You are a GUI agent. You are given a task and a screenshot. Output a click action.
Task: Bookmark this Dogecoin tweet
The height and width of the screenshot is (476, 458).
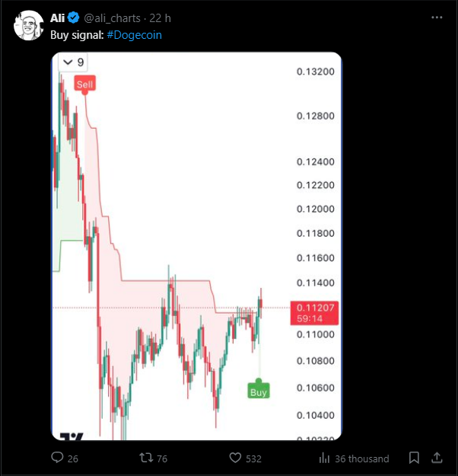click(414, 458)
